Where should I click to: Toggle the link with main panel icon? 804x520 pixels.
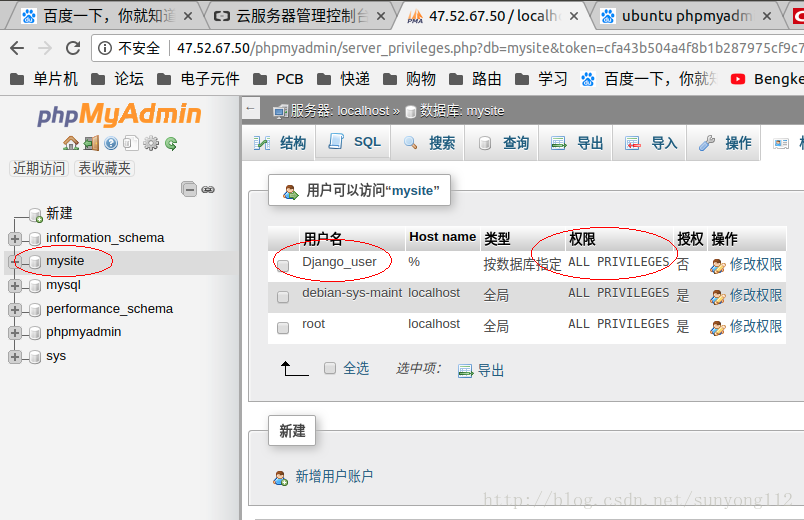tap(208, 190)
